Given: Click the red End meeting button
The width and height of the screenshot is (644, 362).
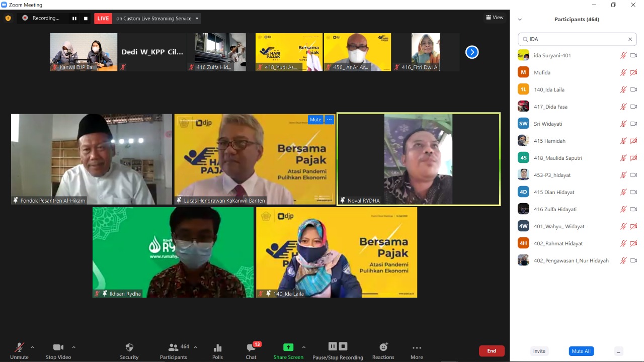Looking at the screenshot, I should (492, 351).
